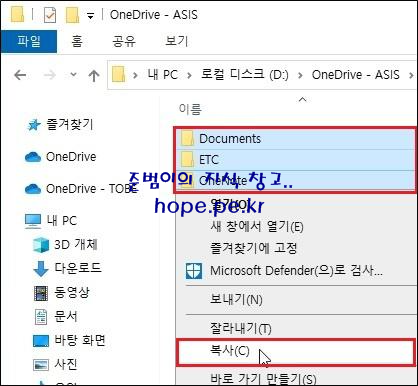418x386 pixels.
Task: Click 내 PC in the address bar
Action: click(163, 75)
